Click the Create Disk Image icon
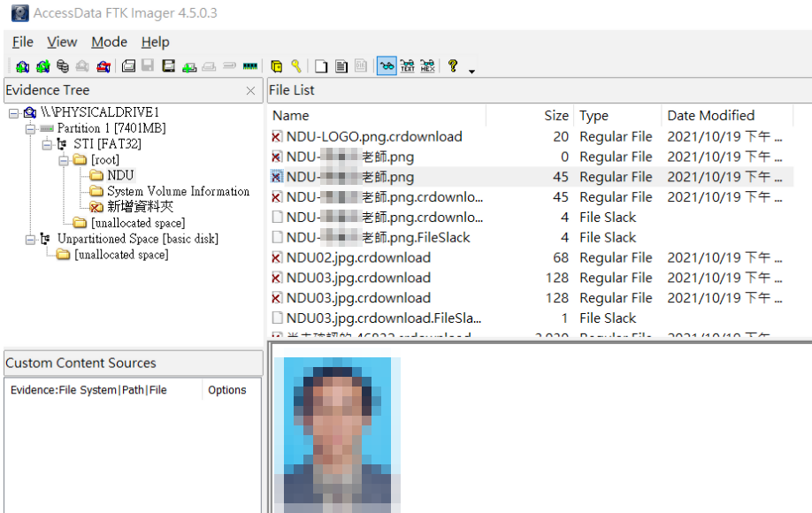The height and width of the screenshot is (513, 812). [x=128, y=66]
